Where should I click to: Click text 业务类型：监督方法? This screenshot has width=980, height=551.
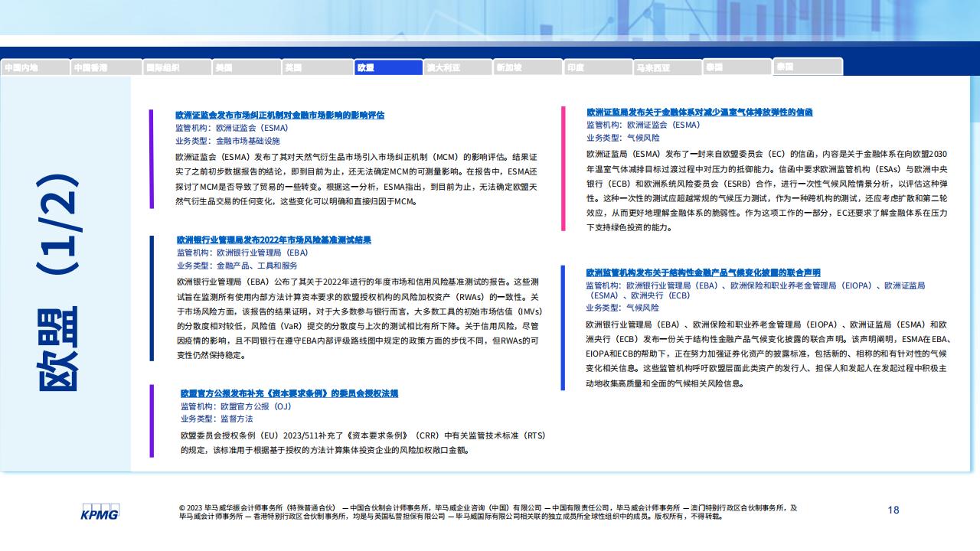pos(217,419)
